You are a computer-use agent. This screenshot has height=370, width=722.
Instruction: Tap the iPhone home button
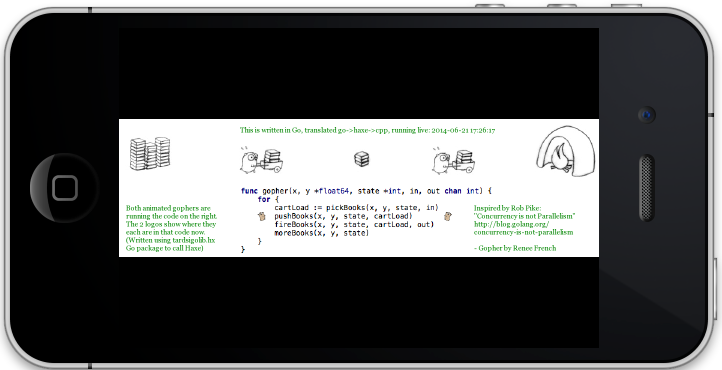65,188
